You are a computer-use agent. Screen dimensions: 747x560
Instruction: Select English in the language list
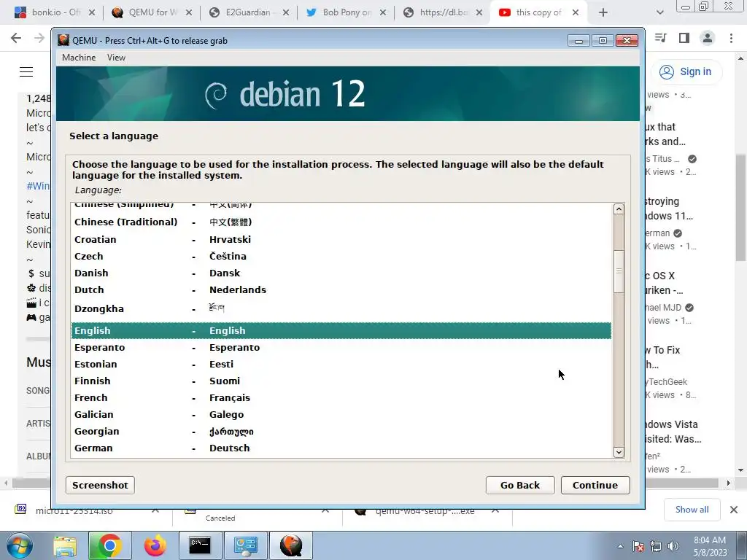341,330
